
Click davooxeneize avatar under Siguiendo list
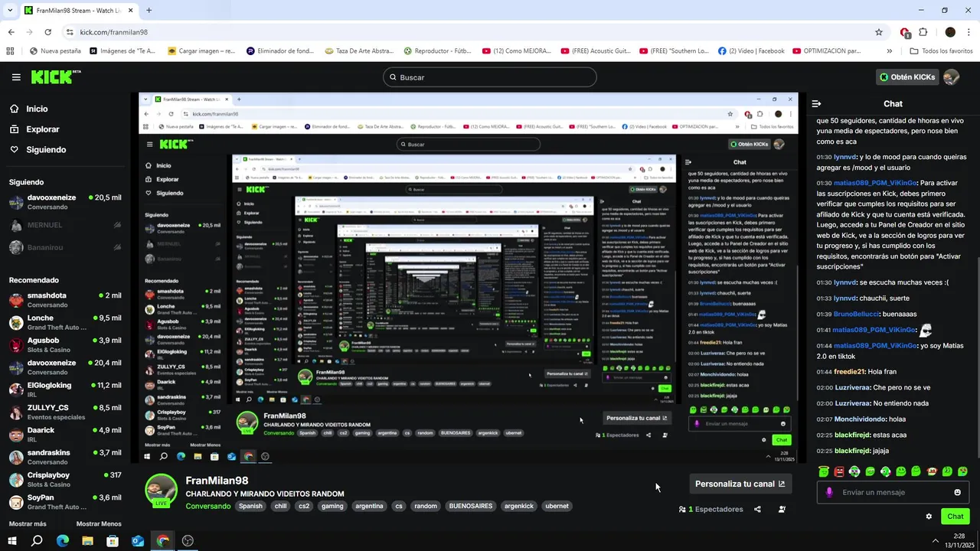coord(16,202)
